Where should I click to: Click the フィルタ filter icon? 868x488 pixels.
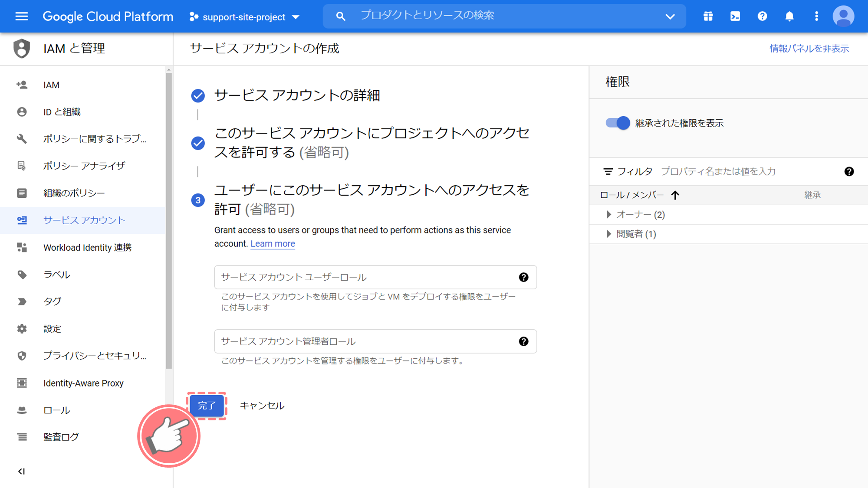(608, 172)
